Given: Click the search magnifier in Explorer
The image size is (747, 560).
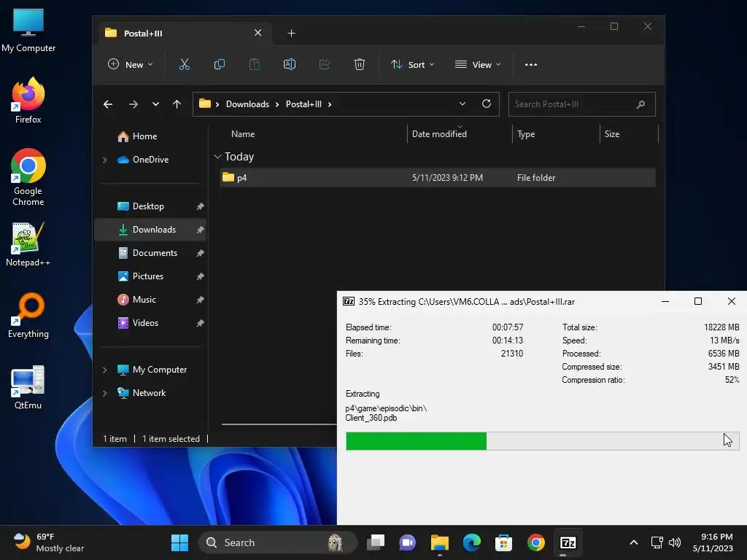Looking at the screenshot, I should pos(640,104).
